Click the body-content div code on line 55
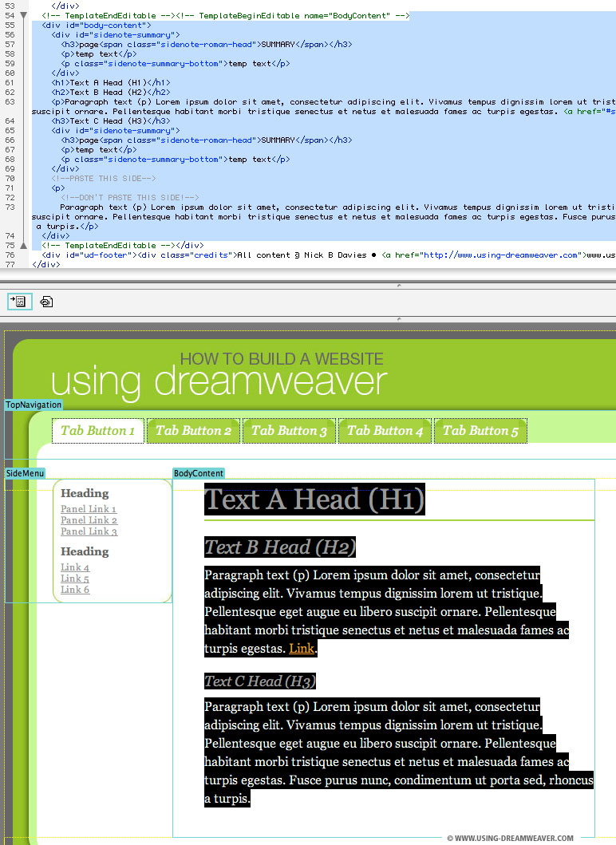The image size is (616, 845). coord(97,26)
